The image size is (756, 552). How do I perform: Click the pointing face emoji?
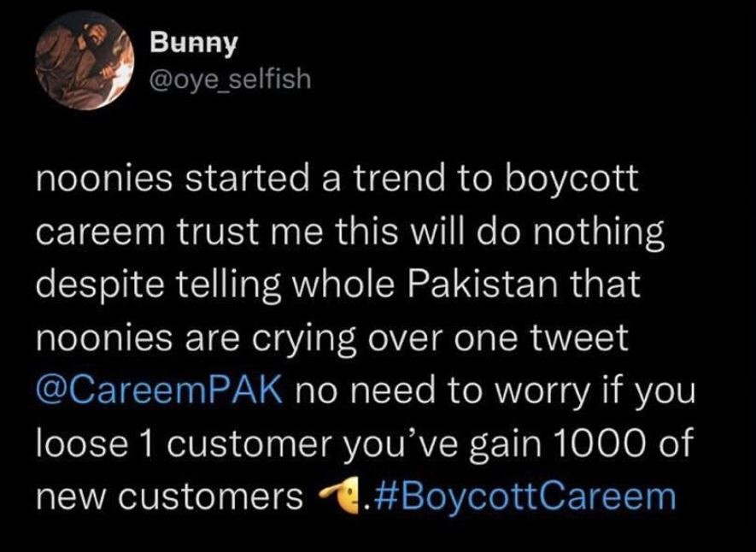tap(340, 496)
